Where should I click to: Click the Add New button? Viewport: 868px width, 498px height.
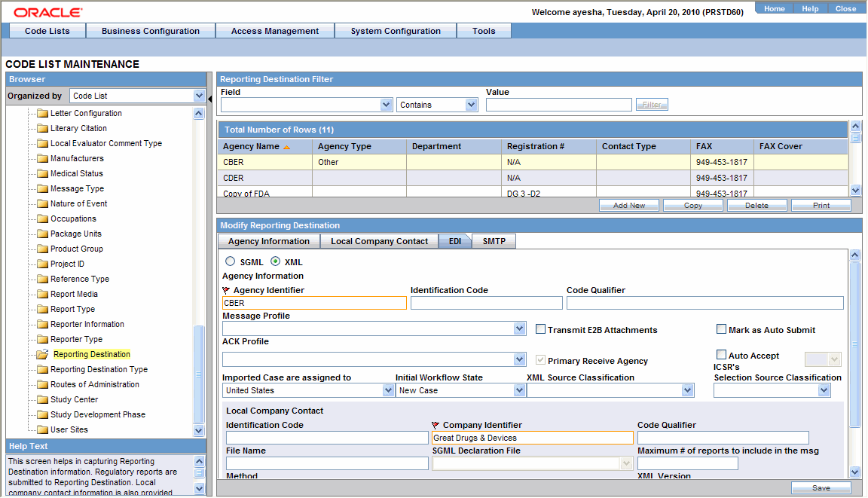[629, 205]
